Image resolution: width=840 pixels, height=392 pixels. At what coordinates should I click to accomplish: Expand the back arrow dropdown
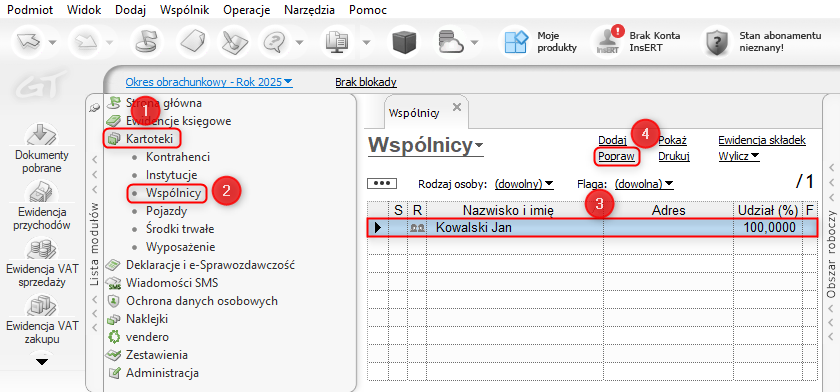coord(53,42)
